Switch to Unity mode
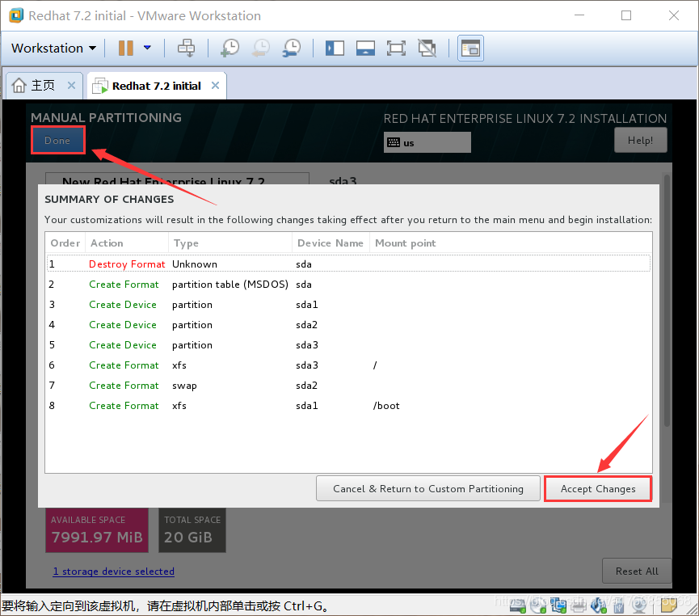 [x=427, y=48]
